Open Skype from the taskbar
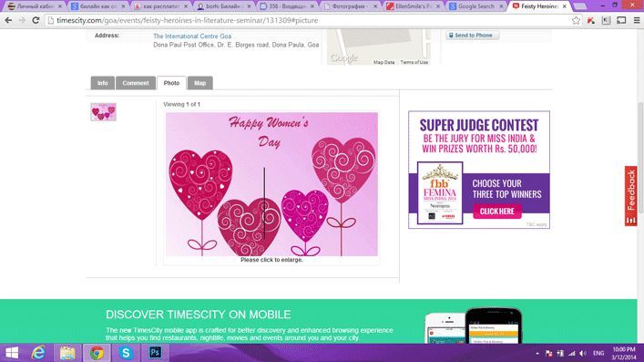 click(126, 353)
